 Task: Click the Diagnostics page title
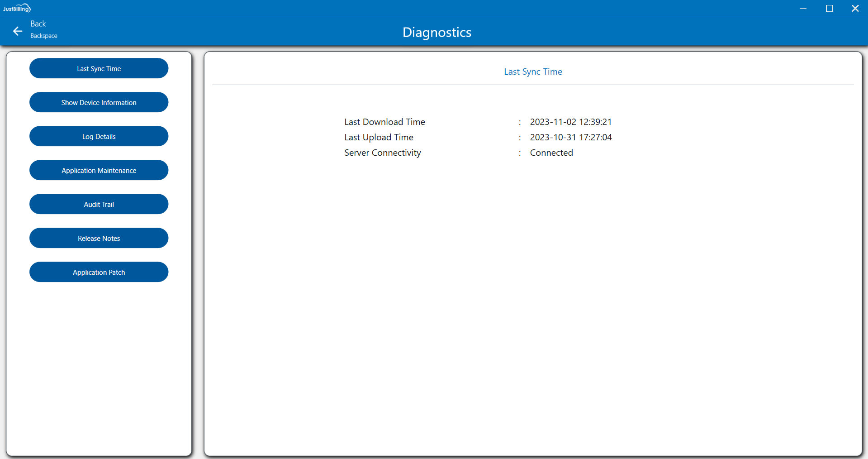pyautogui.click(x=436, y=32)
